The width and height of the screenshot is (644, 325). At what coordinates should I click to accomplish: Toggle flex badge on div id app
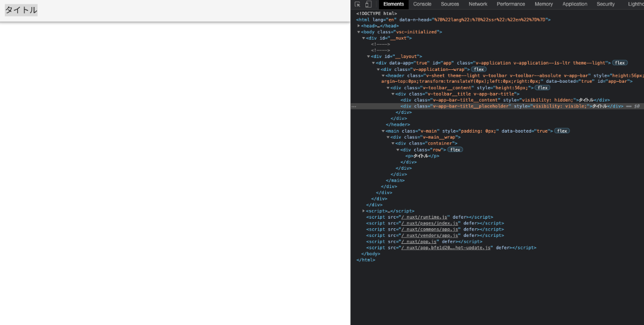coord(620,63)
